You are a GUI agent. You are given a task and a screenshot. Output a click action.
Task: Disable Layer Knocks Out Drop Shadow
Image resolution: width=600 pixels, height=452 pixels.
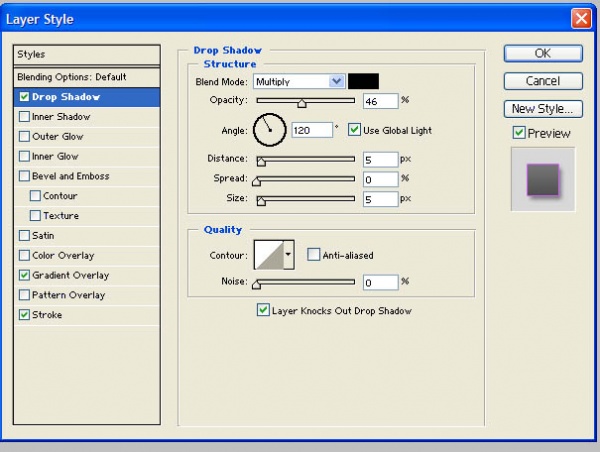pos(263,311)
